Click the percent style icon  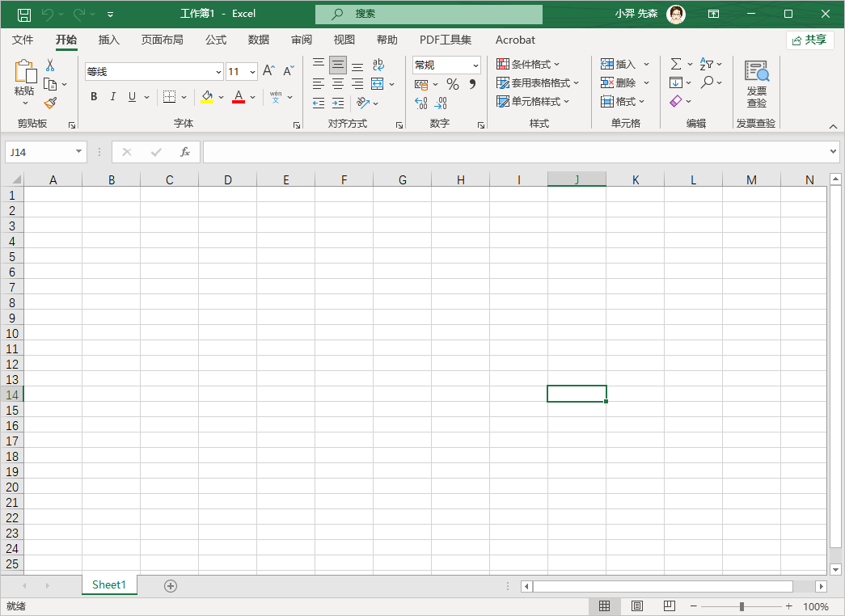click(x=453, y=84)
